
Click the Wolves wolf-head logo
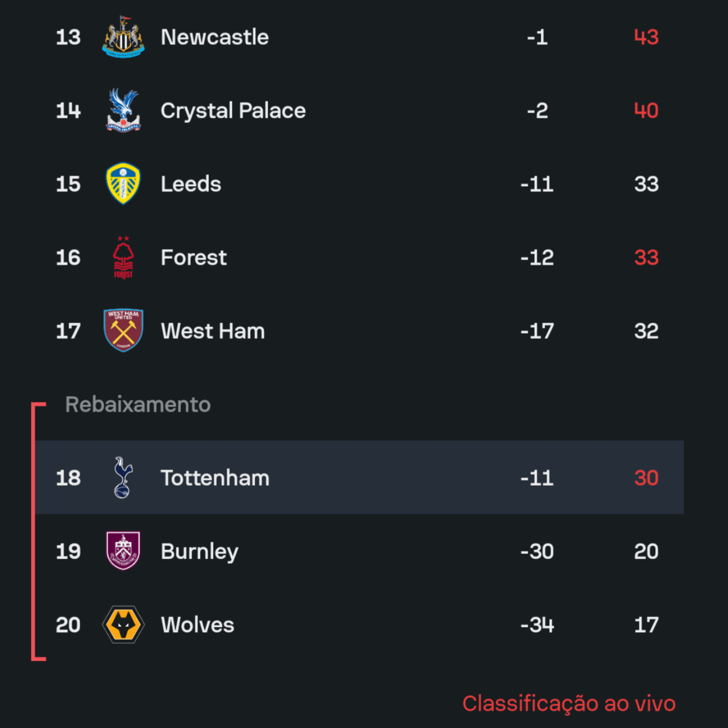pyautogui.click(x=123, y=624)
